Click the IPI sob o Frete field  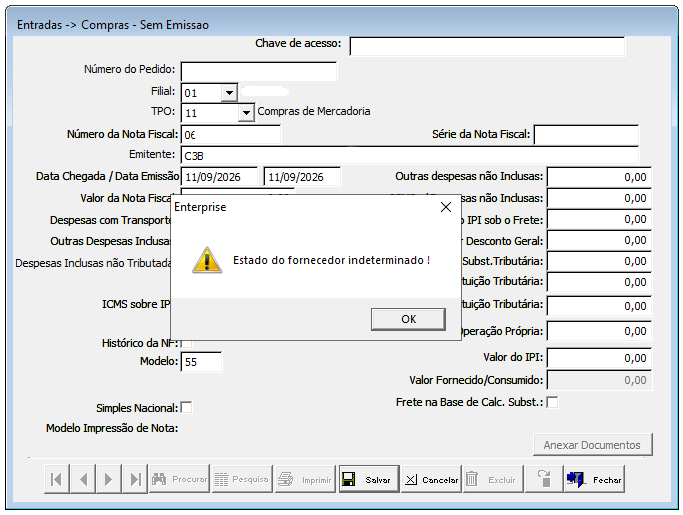[599, 219]
